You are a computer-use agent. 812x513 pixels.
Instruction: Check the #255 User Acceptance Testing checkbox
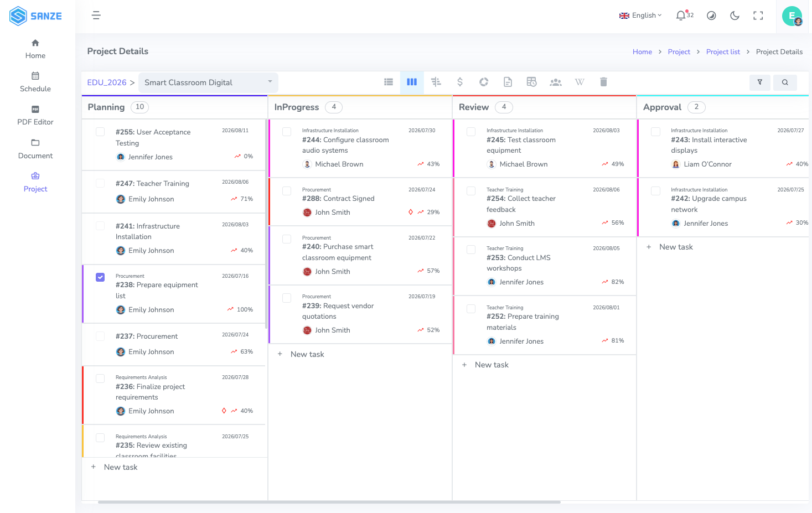coord(100,132)
